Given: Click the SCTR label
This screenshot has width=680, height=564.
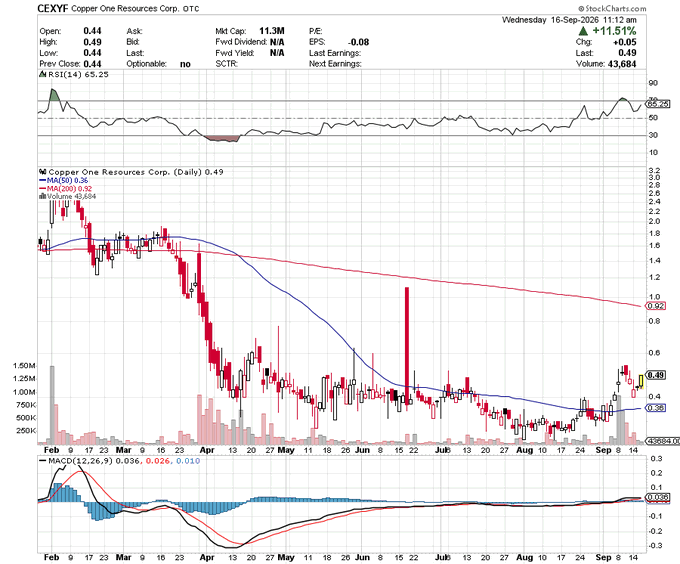Looking at the screenshot, I should coord(227,64).
